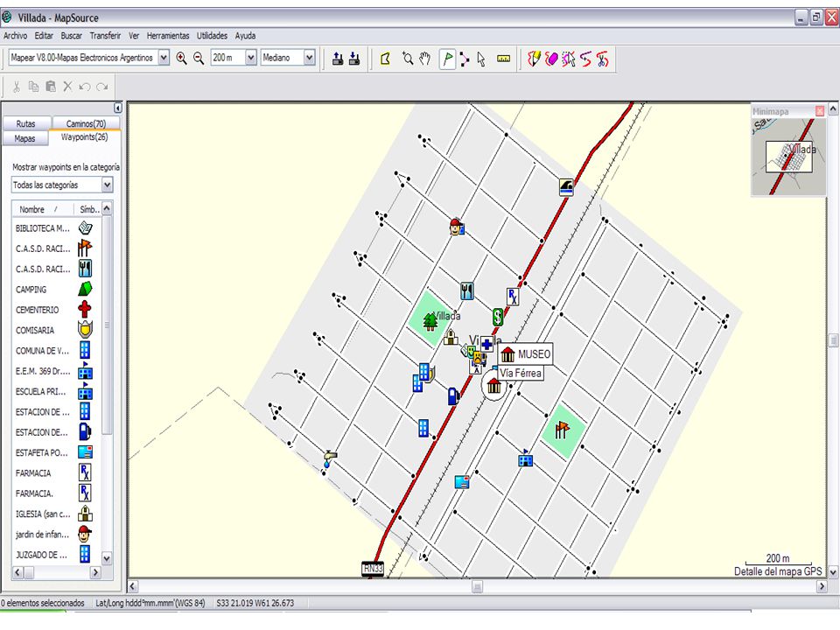Click the tree park icon on the map

(430, 322)
